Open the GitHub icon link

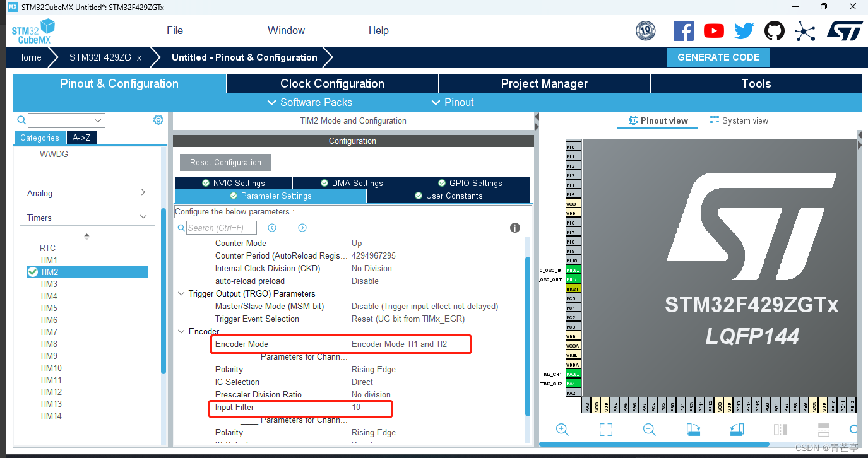click(x=775, y=31)
